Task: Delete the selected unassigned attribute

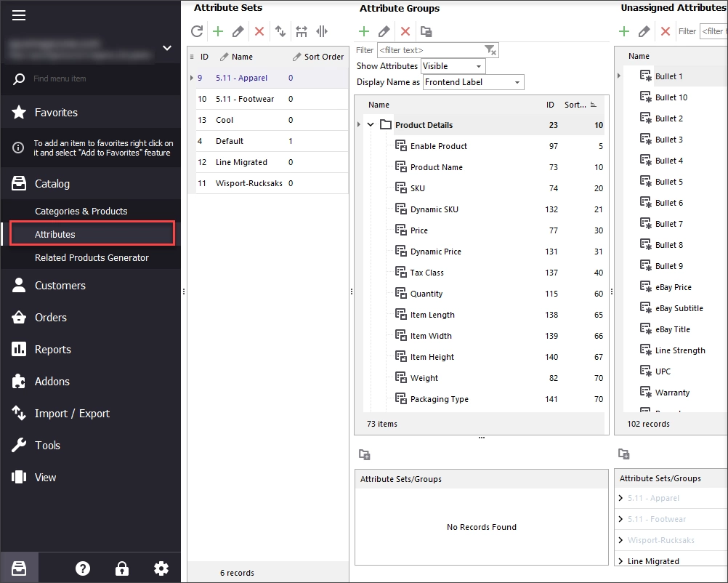Action: pyautogui.click(x=665, y=31)
